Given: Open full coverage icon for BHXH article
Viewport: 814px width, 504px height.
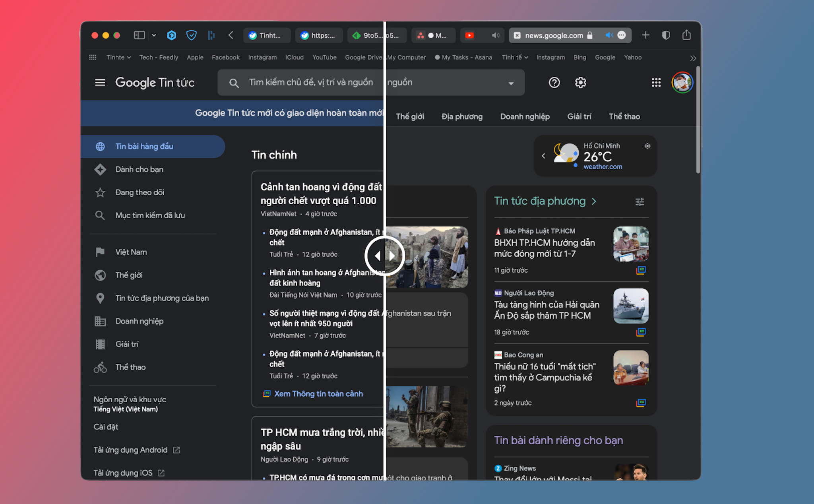Looking at the screenshot, I should coord(641,270).
